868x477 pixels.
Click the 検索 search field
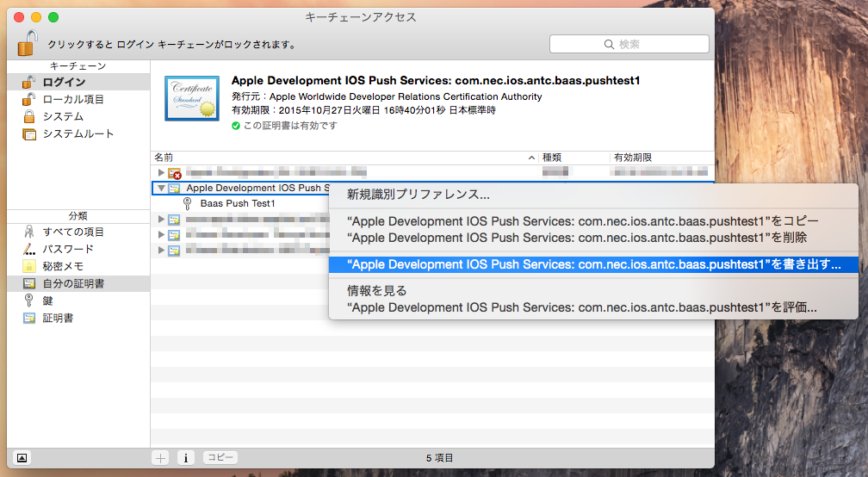coord(629,44)
